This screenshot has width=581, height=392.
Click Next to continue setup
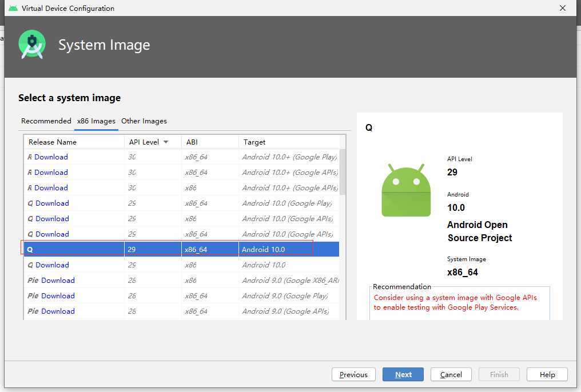point(403,374)
